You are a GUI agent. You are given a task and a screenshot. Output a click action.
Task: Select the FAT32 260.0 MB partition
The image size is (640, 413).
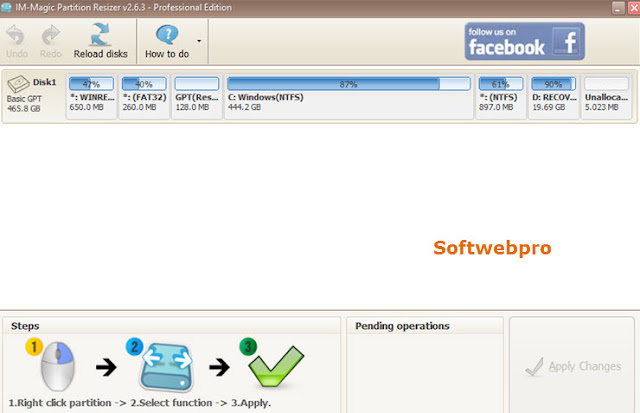click(x=144, y=97)
